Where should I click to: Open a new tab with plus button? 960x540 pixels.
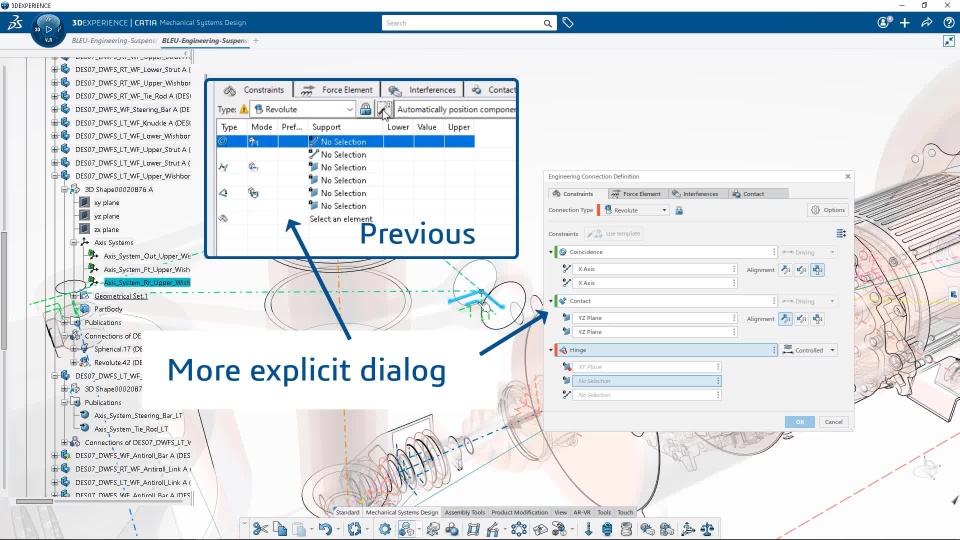(x=256, y=40)
